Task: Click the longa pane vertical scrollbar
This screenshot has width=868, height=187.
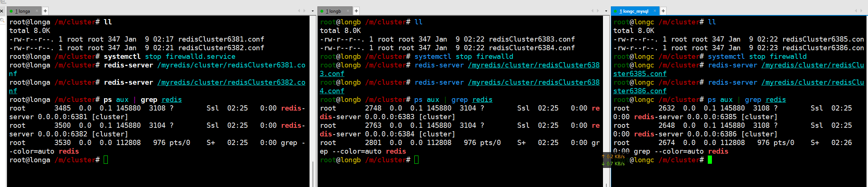Action: pos(313,101)
